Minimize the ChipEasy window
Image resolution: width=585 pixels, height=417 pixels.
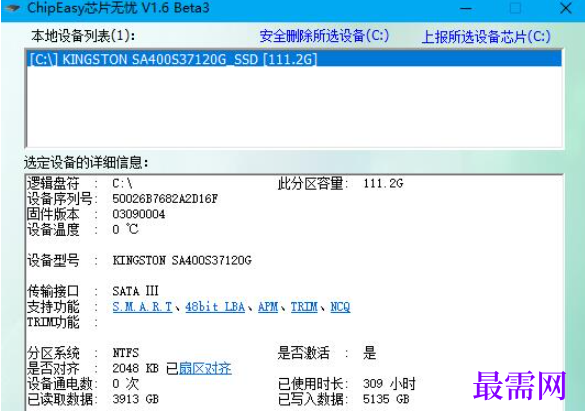tap(466, 8)
